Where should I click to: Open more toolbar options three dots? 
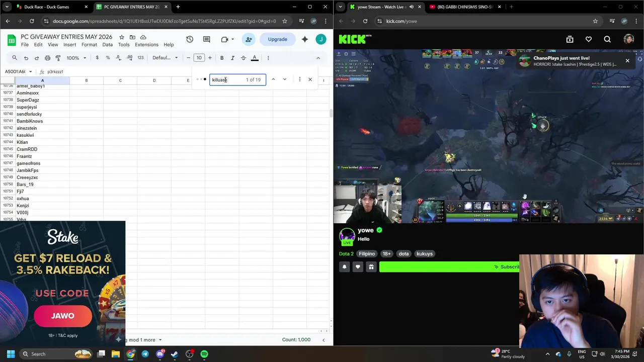268,58
